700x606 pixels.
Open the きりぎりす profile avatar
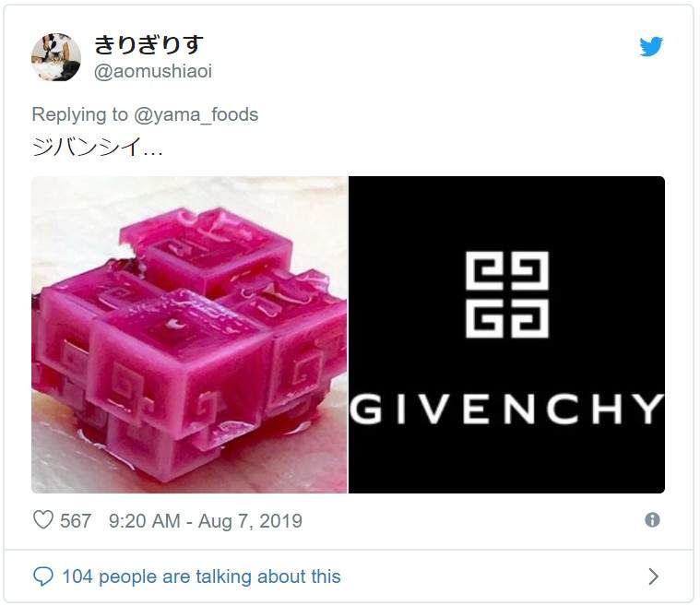tap(56, 57)
